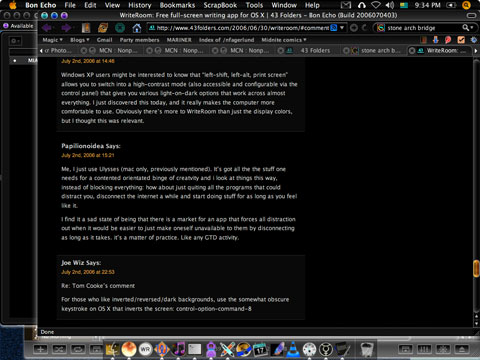The height and width of the screenshot is (360, 480).
Task: Click the Forward arrow in the toolbar
Action: [66, 28]
